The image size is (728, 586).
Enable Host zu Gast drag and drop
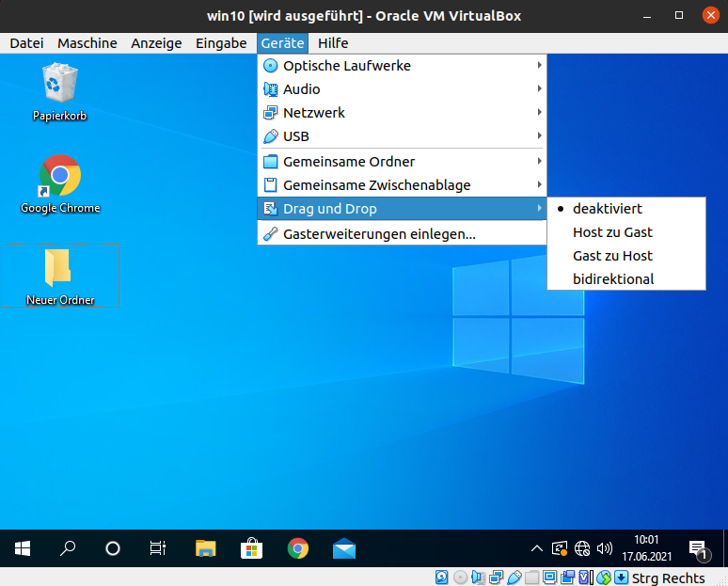[x=612, y=232]
